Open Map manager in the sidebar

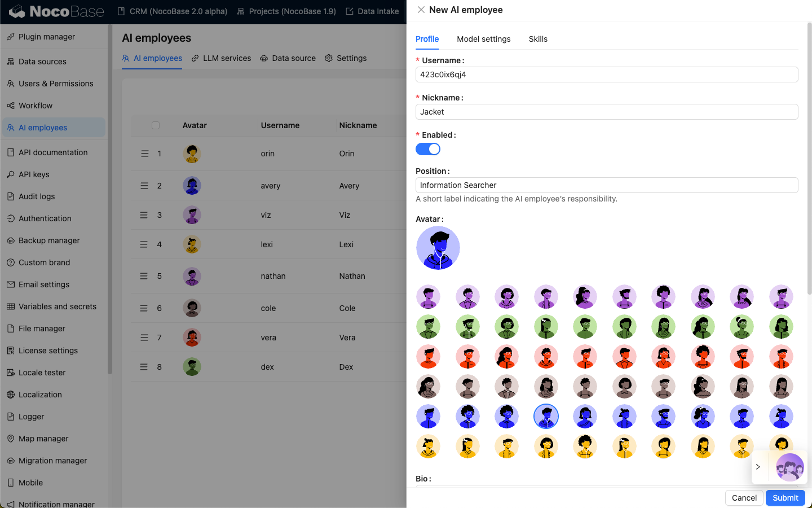tap(43, 439)
